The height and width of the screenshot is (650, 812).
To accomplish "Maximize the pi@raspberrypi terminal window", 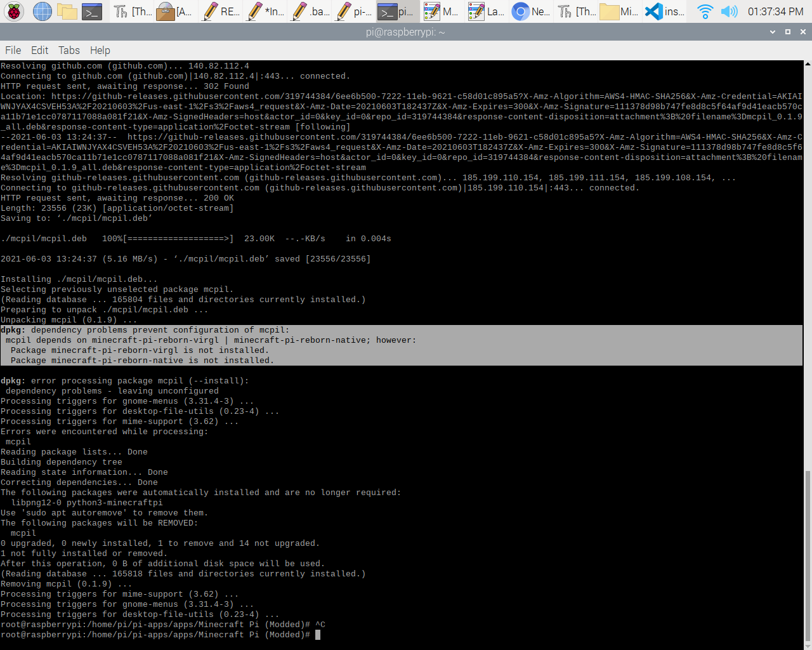I will click(x=788, y=32).
